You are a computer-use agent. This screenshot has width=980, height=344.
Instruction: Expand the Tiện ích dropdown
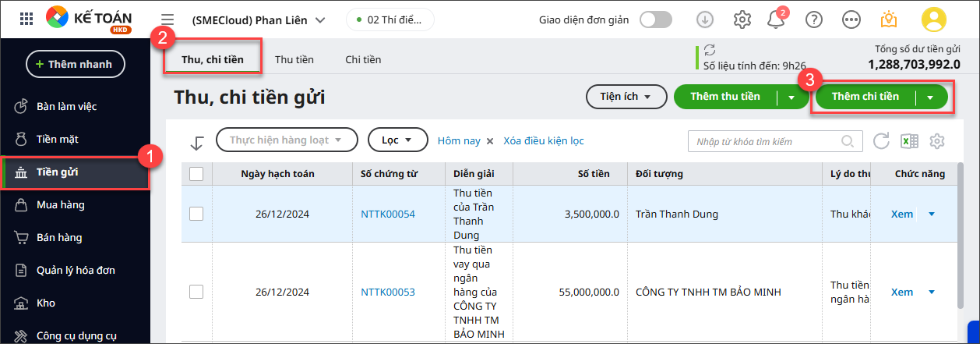point(626,97)
